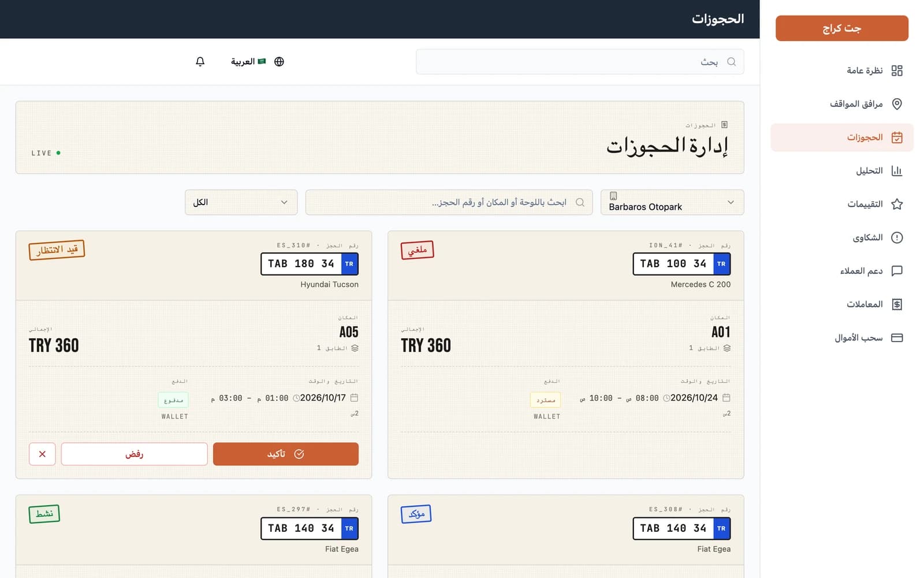Expand the الكل status filter dropdown
This screenshot has width=924, height=578.
point(241,202)
